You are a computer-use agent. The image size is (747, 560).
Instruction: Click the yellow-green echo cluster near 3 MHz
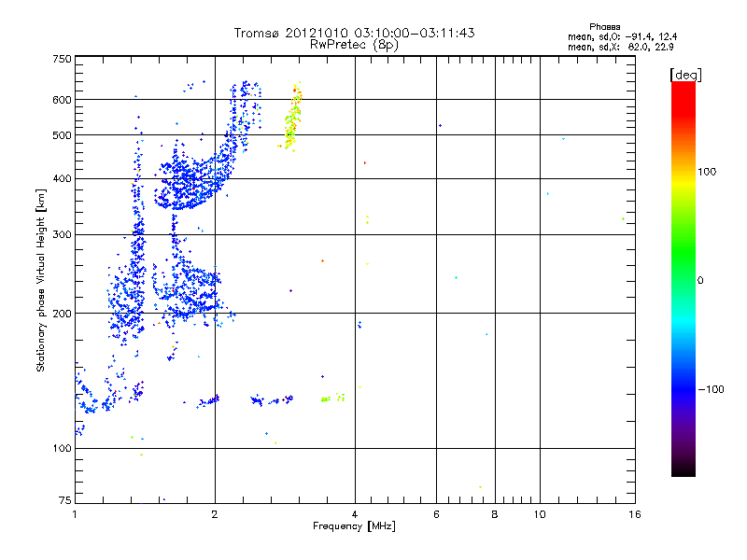(x=291, y=118)
